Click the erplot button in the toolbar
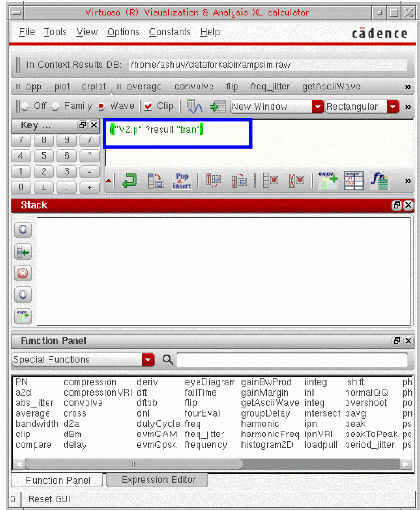This screenshot has width=420, height=510. tap(94, 87)
